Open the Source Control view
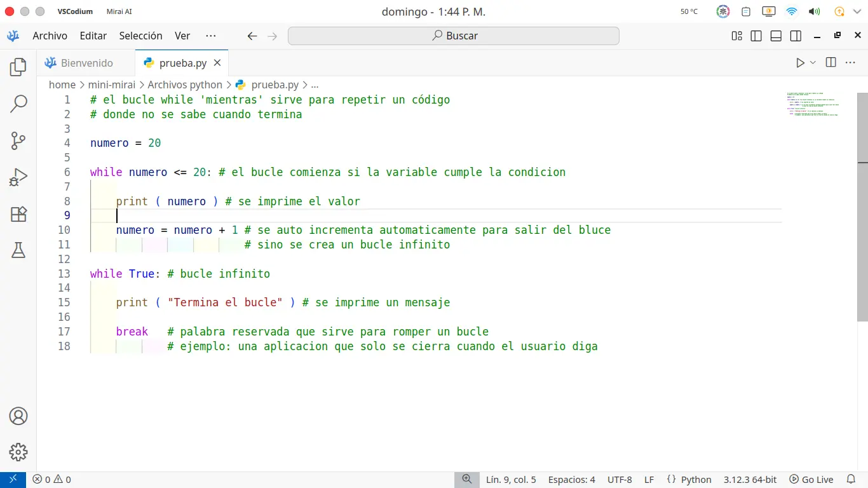Screen dimensions: 868x488 click(x=18, y=140)
